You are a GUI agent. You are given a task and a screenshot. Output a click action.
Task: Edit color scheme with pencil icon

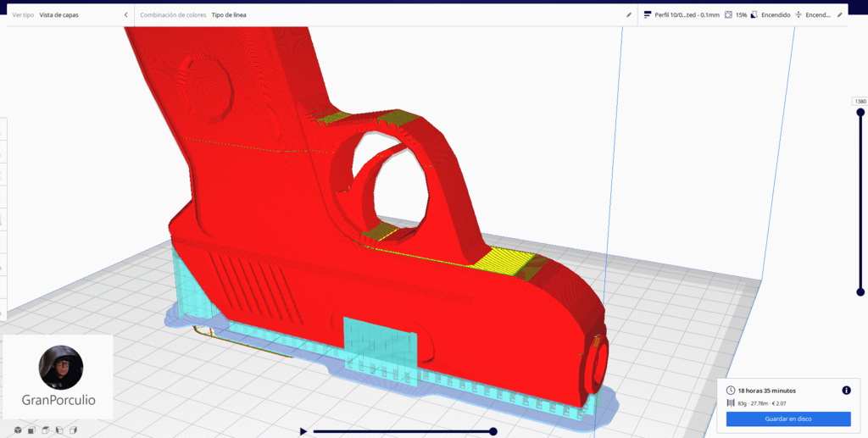click(x=629, y=15)
